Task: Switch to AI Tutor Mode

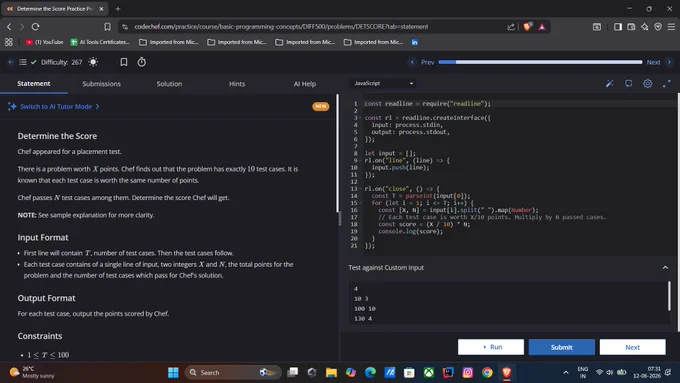Action: pos(54,106)
